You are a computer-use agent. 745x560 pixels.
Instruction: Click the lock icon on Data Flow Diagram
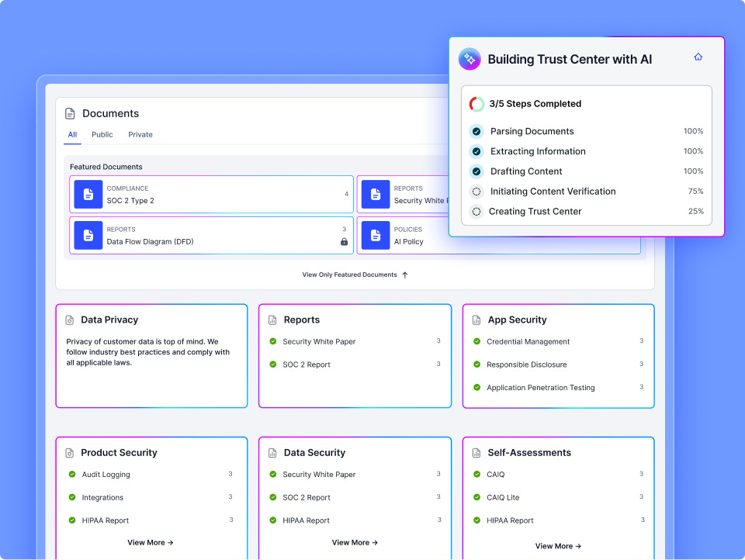(x=344, y=242)
